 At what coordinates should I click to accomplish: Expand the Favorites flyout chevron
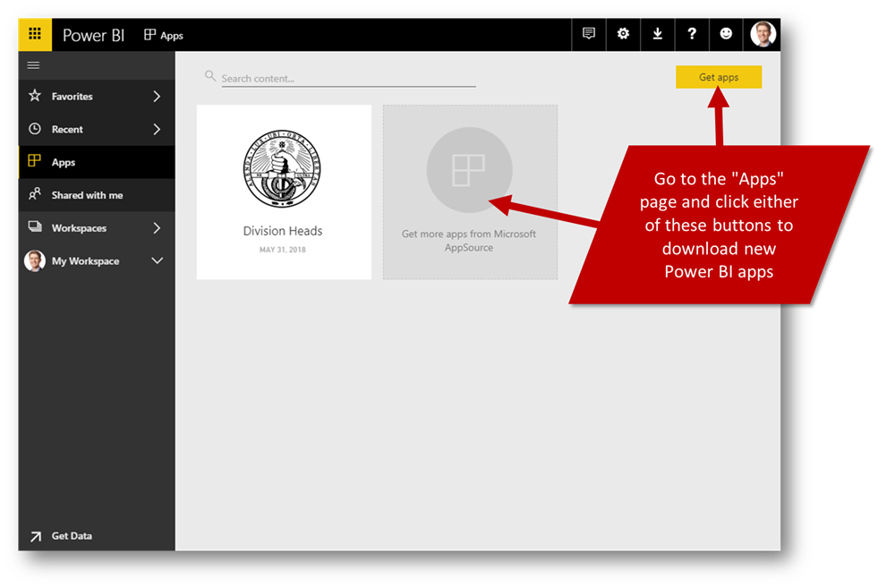point(157,97)
